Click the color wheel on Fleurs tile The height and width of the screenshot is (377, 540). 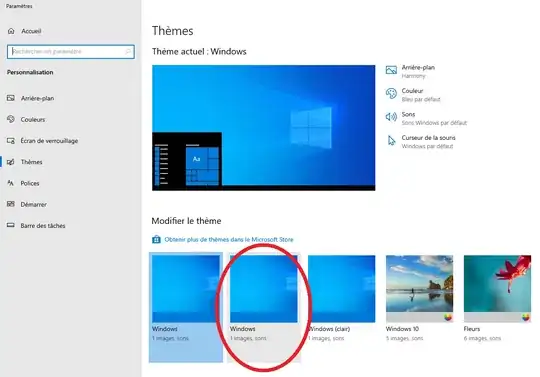tap(526, 317)
